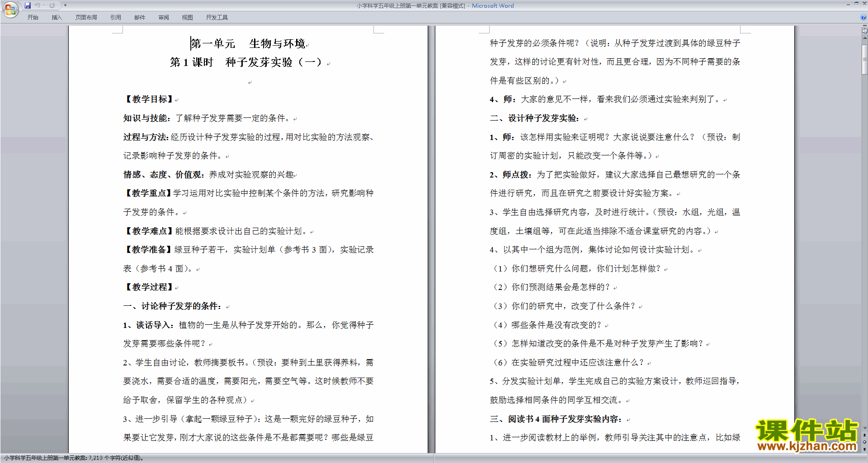
Task: Click question (4) 哪些条件是没有改变的
Action: [546, 325]
